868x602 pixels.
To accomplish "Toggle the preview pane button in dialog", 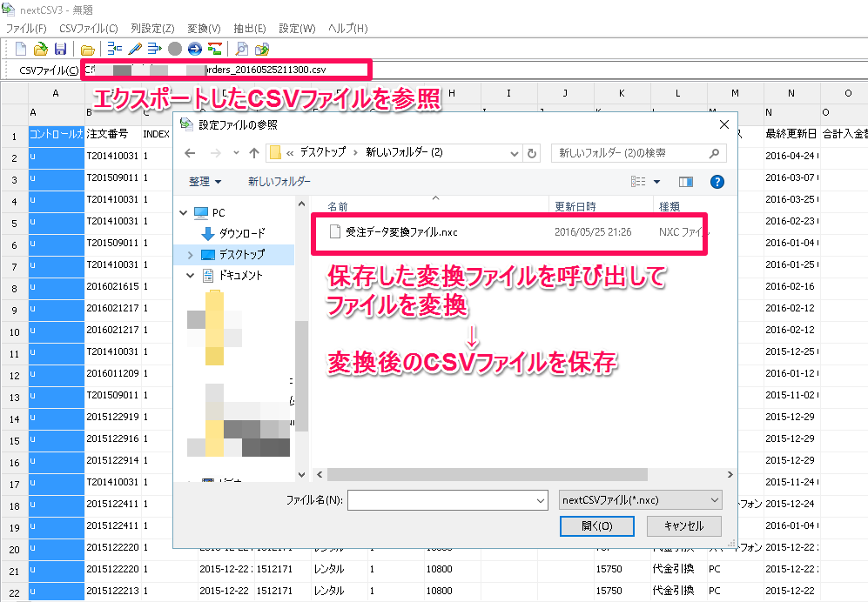I will [x=686, y=182].
